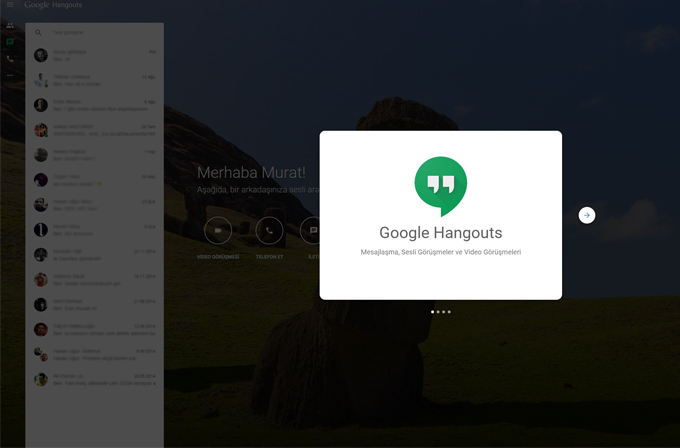Click the 'TELEFON ET' label
The width and height of the screenshot is (680, 448).
269,257
